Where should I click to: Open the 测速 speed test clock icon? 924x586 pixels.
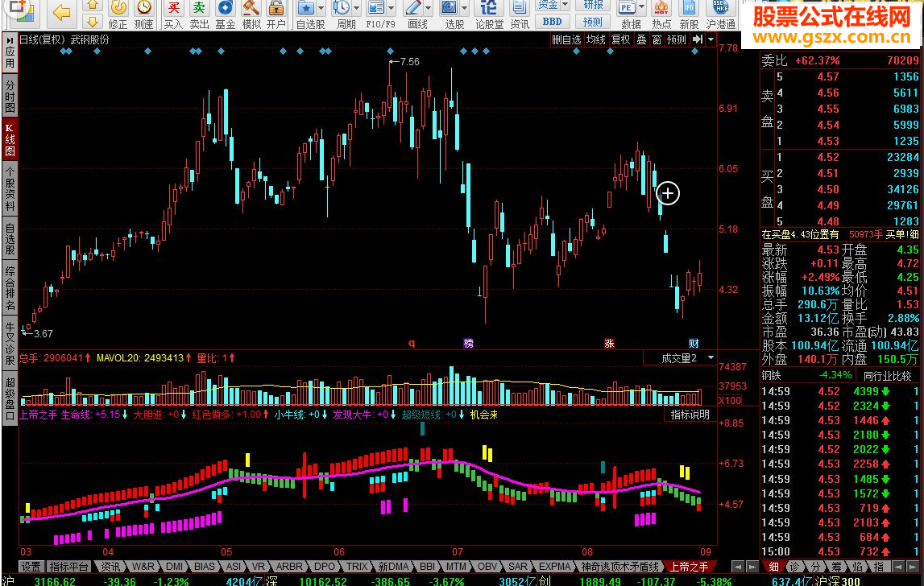point(143,8)
